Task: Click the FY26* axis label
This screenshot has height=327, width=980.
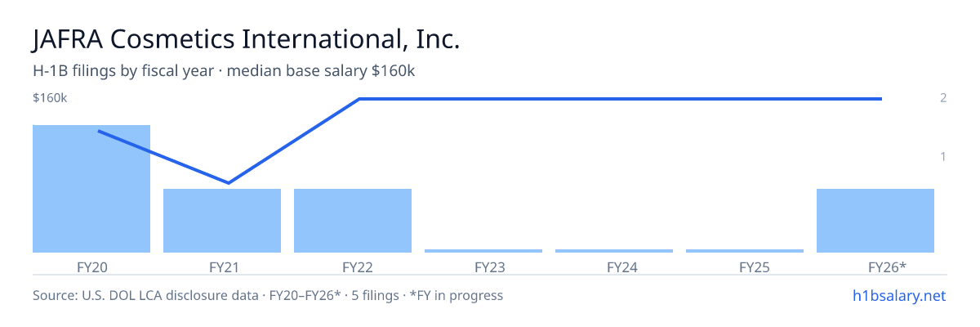Action: click(875, 267)
